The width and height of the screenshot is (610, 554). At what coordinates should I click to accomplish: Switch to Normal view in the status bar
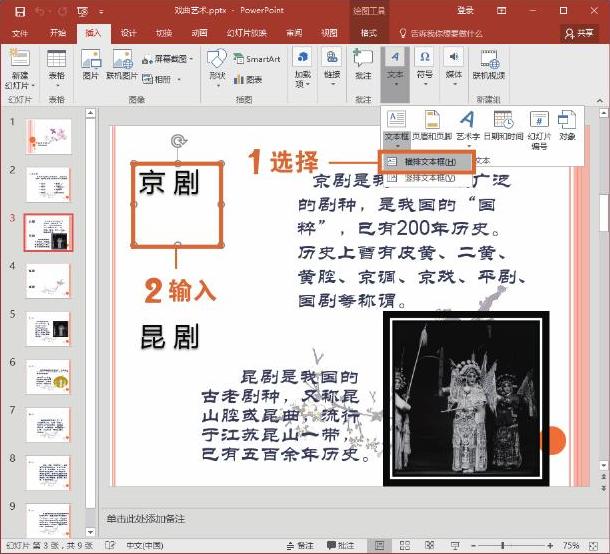pos(379,545)
